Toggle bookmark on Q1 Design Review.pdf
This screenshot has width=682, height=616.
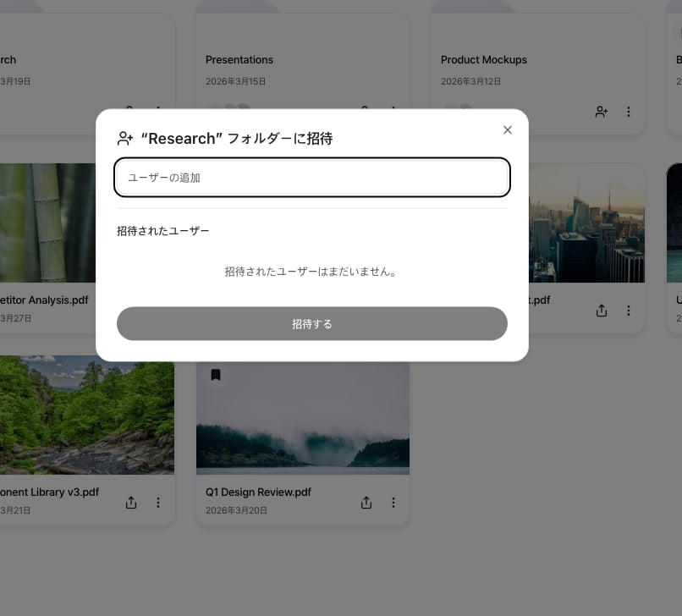point(216,375)
